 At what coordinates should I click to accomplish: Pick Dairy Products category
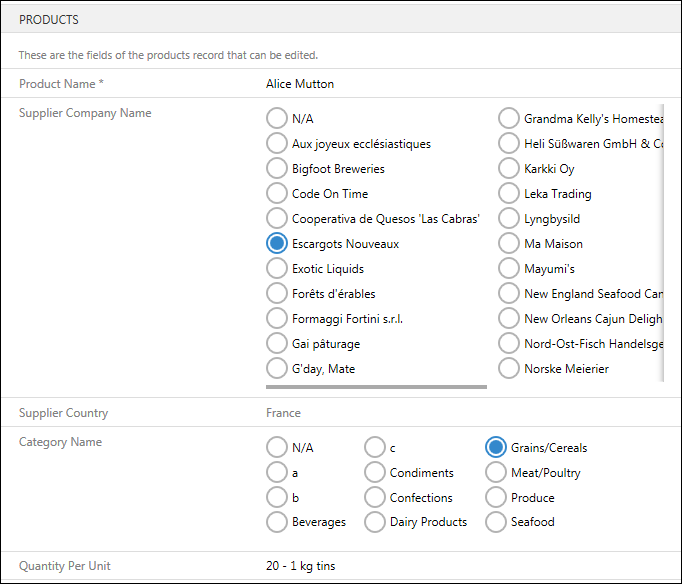(x=375, y=522)
